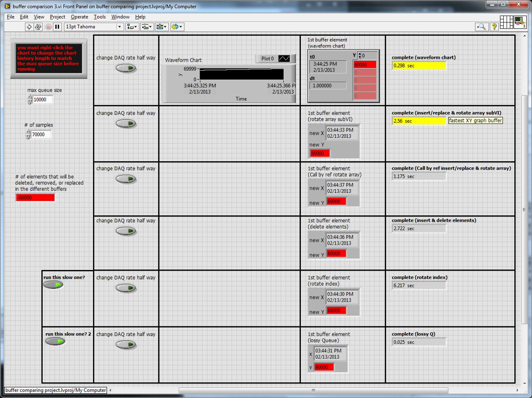Click the dt value 1.000000 field
The height and width of the screenshot is (398, 532).
tap(328, 86)
